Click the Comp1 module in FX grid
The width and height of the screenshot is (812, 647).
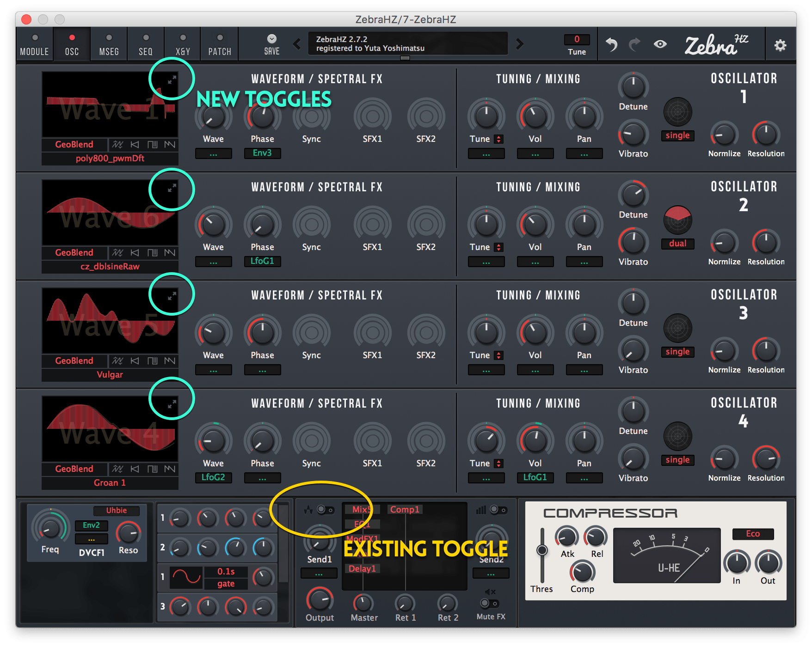click(405, 510)
